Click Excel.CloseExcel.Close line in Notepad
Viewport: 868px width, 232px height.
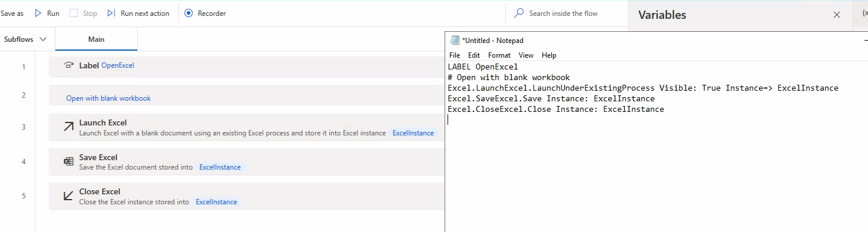(x=556, y=109)
